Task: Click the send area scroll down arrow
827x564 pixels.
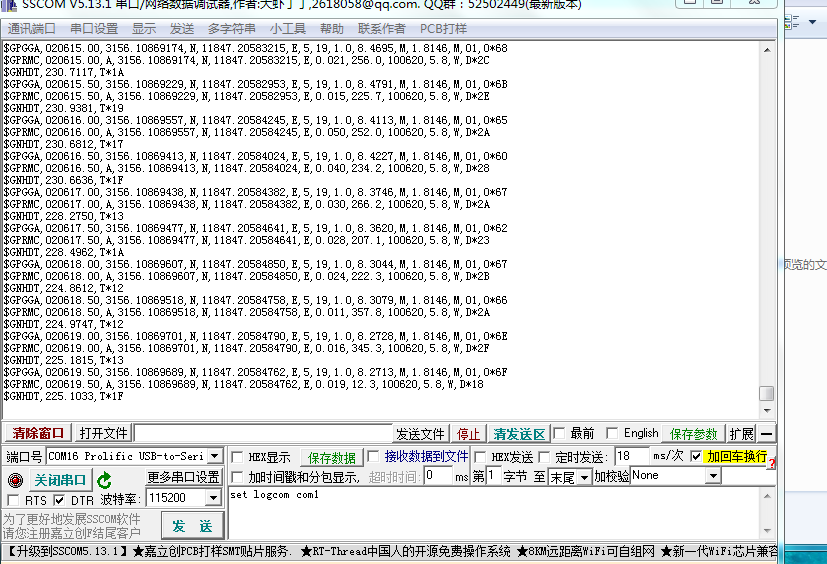Action: 767,531
